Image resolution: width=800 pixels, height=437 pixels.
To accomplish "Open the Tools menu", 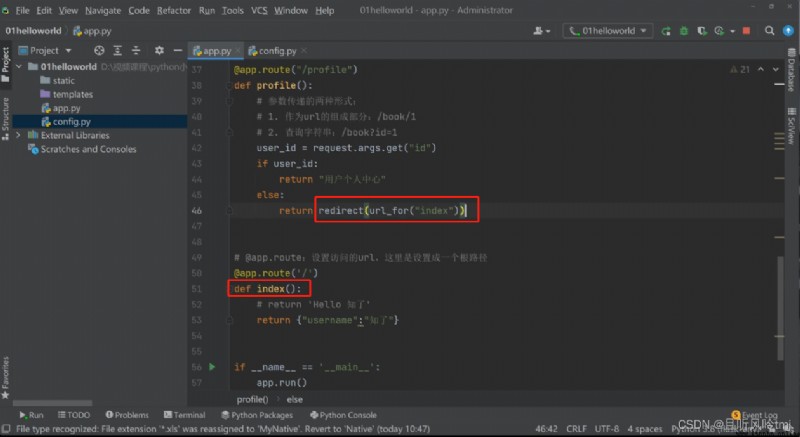I will (x=233, y=10).
